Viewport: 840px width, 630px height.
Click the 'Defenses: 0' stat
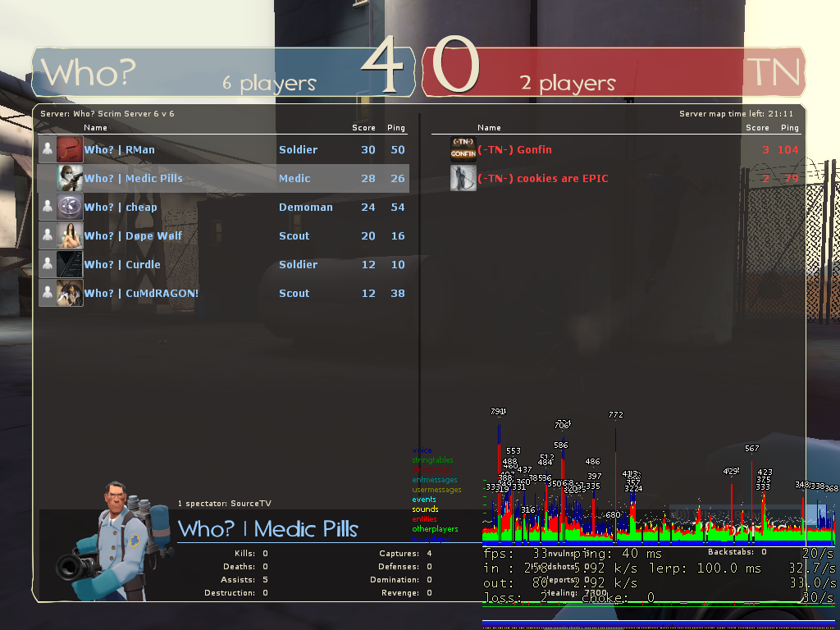point(405,566)
